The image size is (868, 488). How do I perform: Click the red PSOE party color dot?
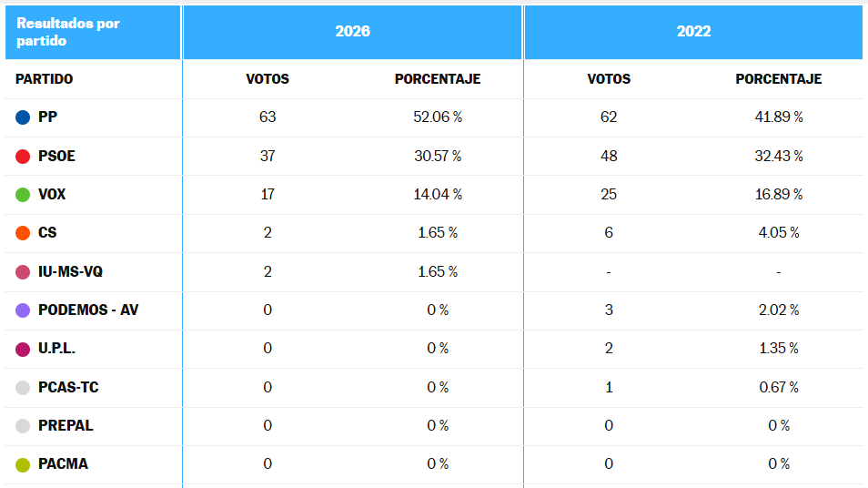tap(24, 157)
